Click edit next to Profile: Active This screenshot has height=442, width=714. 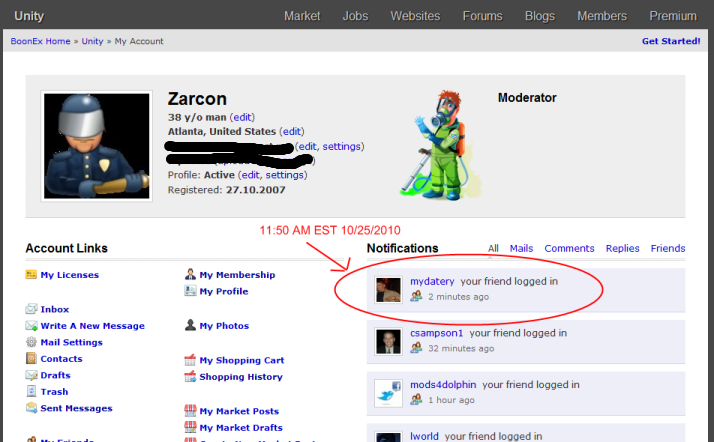(250, 175)
